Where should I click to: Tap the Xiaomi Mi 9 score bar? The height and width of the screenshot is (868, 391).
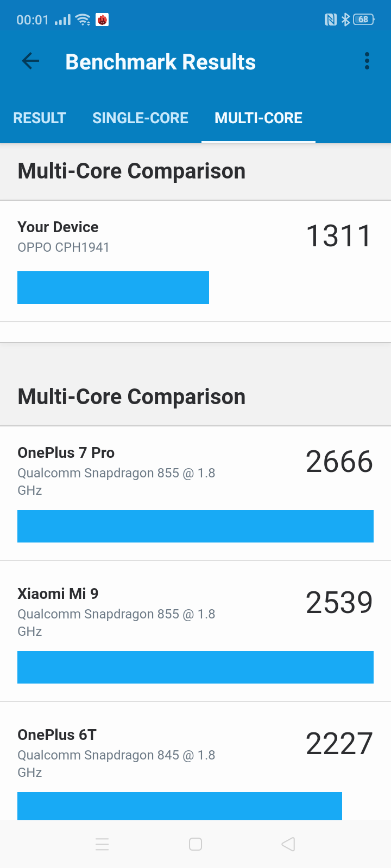pos(195,667)
